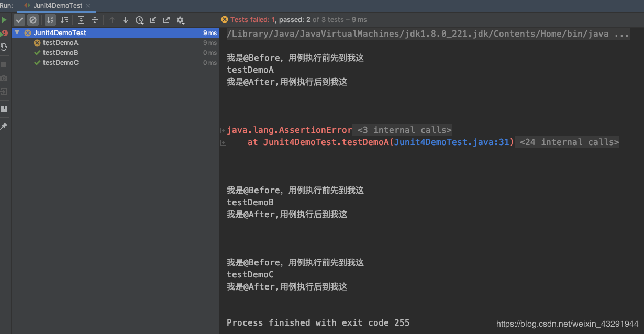Close the Junit4DemoTest run tab

point(88,6)
